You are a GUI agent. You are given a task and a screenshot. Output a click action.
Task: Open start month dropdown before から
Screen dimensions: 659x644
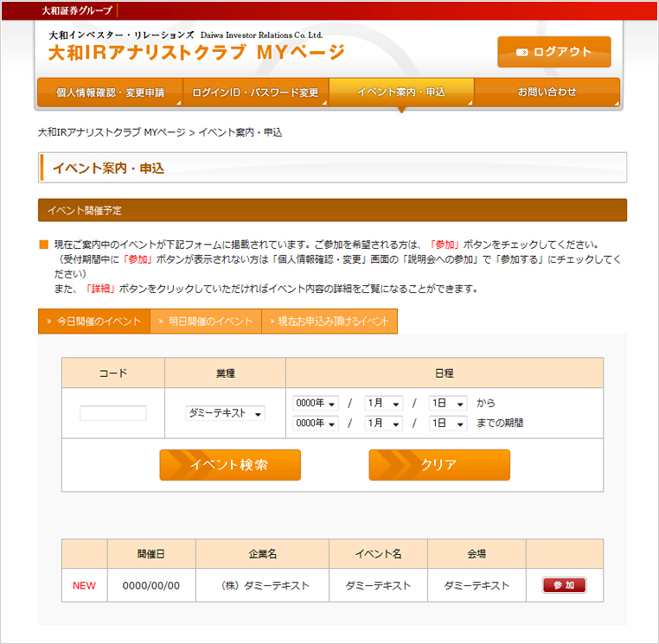pos(383,404)
